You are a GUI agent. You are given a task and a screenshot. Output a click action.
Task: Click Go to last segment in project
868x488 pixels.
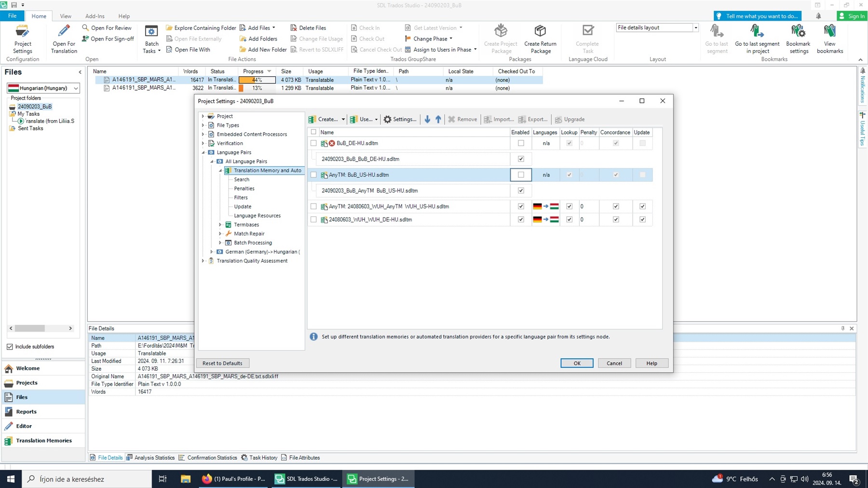coord(757,39)
